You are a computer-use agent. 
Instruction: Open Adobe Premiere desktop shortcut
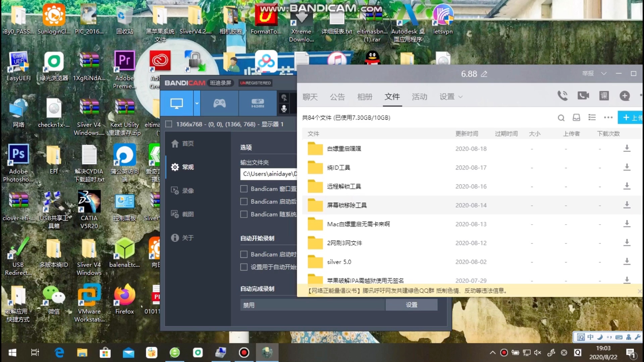click(x=124, y=70)
